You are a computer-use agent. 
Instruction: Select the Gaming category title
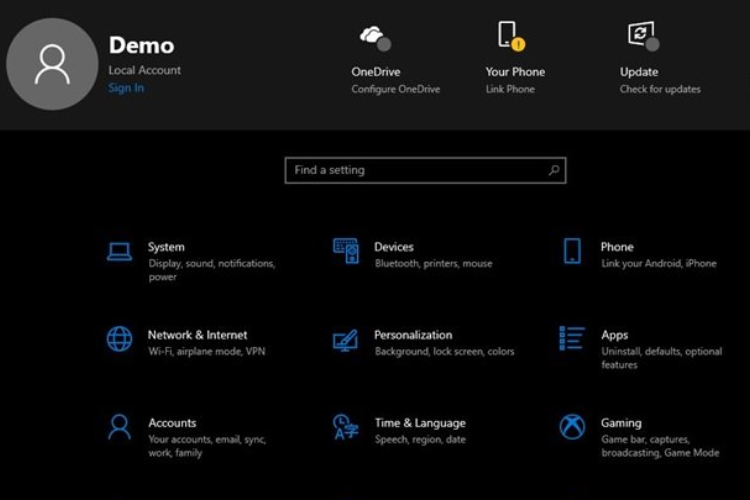click(x=621, y=423)
